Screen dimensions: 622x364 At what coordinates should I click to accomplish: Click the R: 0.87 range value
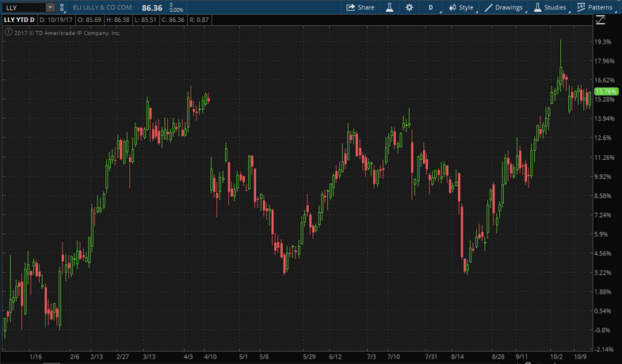pos(199,20)
